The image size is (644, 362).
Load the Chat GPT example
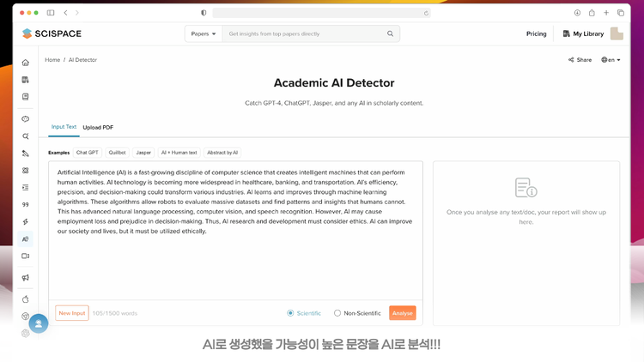88,153
